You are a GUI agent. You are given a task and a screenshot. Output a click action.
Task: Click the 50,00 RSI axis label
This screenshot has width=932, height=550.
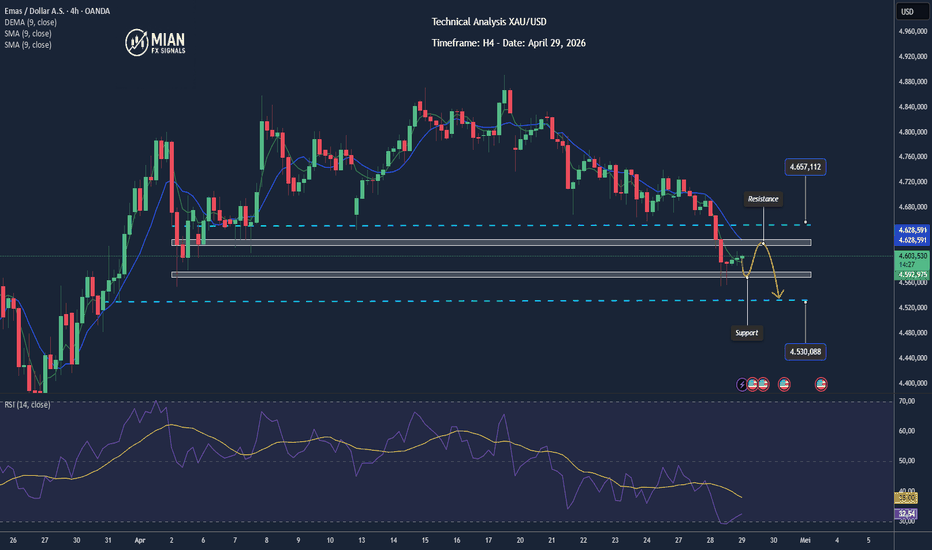[x=906, y=461]
